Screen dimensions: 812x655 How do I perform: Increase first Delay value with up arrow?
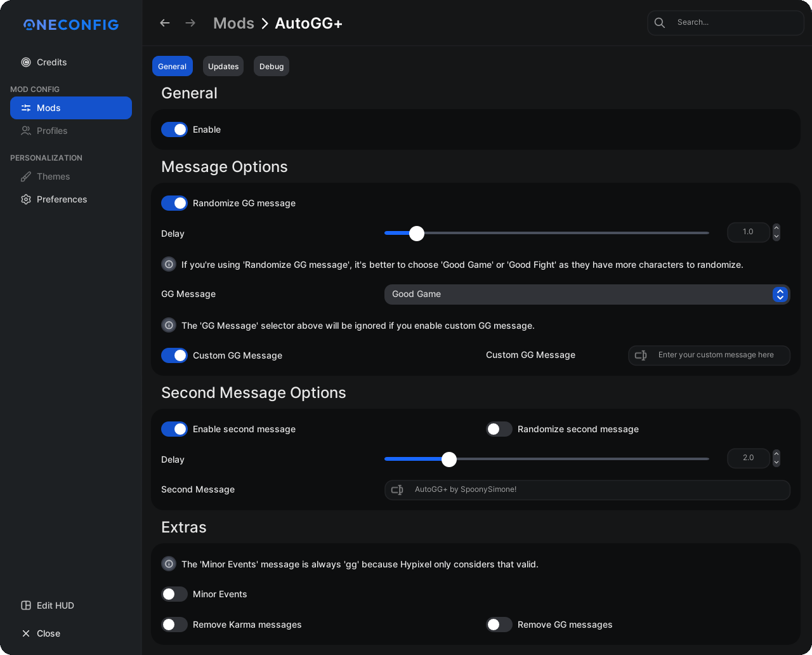point(776,228)
